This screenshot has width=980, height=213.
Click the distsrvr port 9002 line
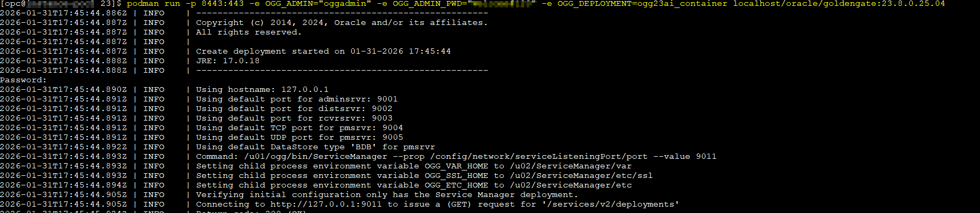pos(294,109)
